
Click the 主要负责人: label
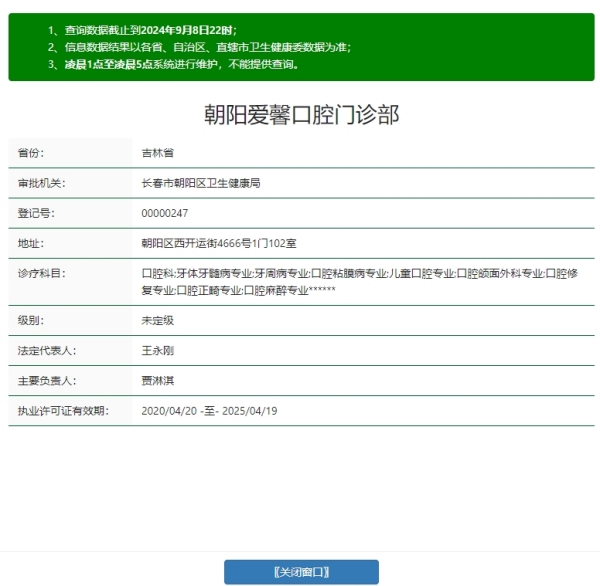(x=47, y=380)
